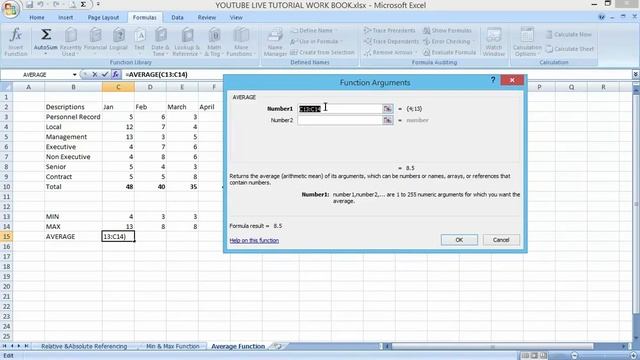This screenshot has width=640, height=360.
Task: Open the Recently Used functions
Action: (71, 42)
